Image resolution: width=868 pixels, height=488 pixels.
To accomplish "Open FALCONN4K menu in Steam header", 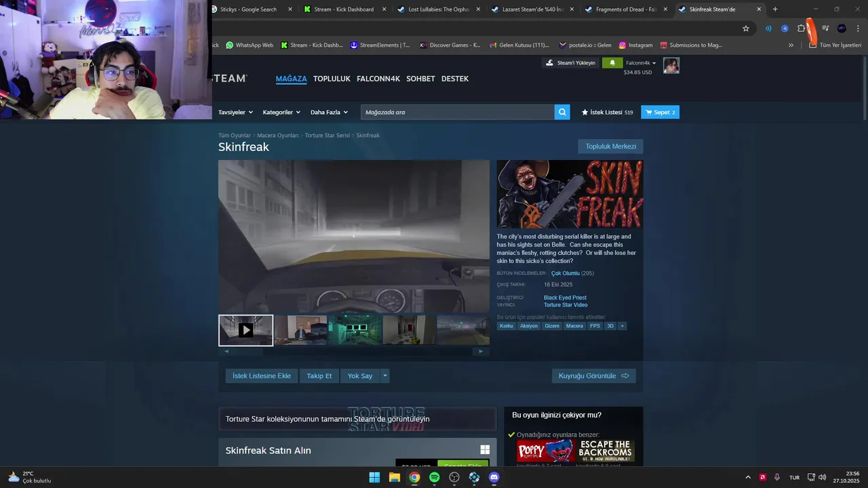I will pos(378,79).
